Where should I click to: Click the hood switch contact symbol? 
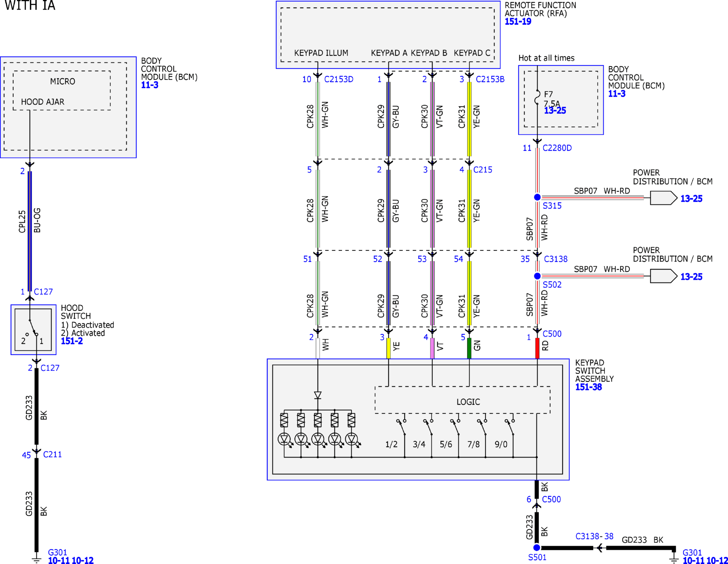(33, 330)
